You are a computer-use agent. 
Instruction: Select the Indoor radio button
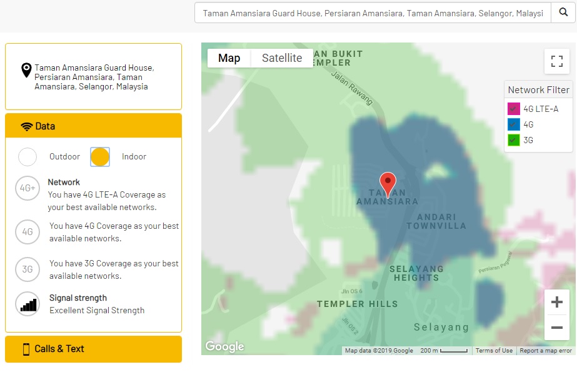pos(100,157)
